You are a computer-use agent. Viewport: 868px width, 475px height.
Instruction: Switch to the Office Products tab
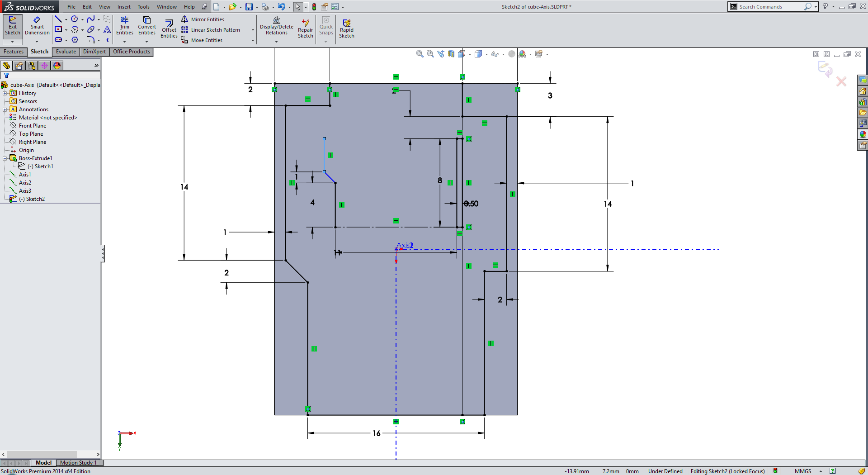click(132, 52)
